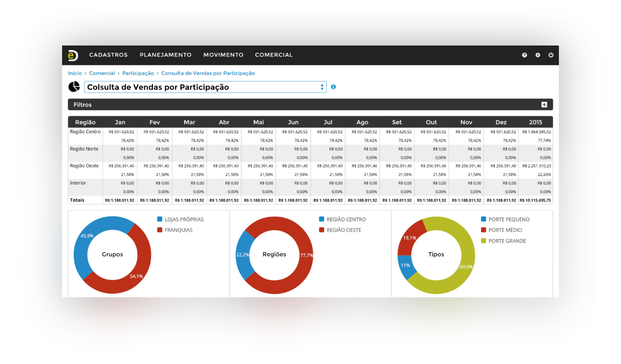
Task: Open the Consulta de Vendas dropdown
Action: 205,87
